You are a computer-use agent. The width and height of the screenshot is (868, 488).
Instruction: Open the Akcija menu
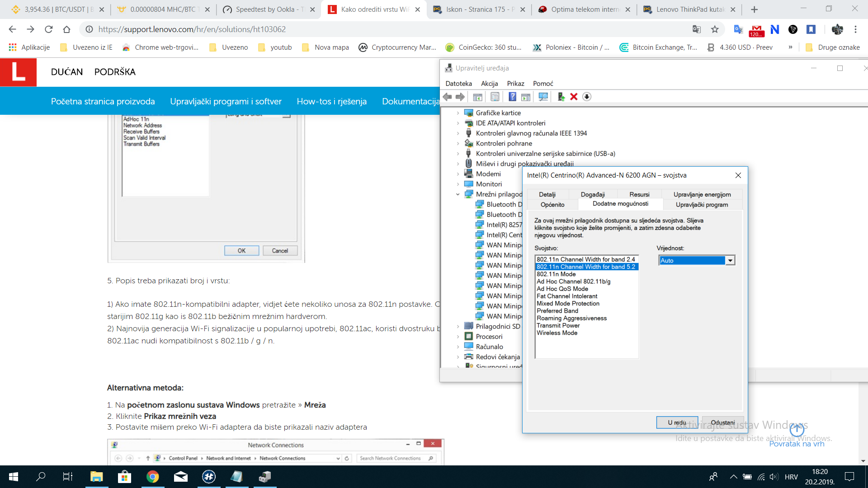click(x=489, y=84)
